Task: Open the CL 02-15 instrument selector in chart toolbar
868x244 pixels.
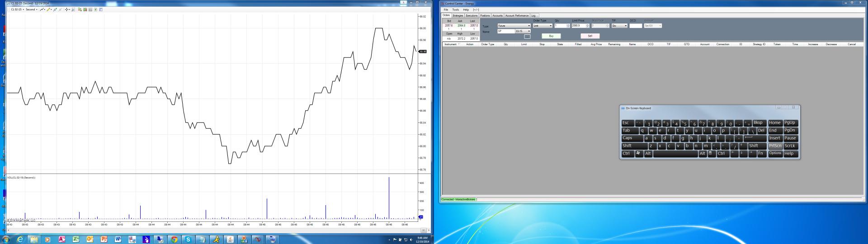Action: coord(17,9)
